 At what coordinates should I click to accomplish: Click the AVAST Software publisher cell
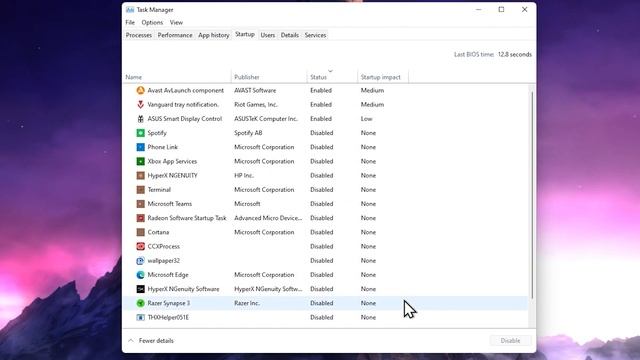click(255, 91)
